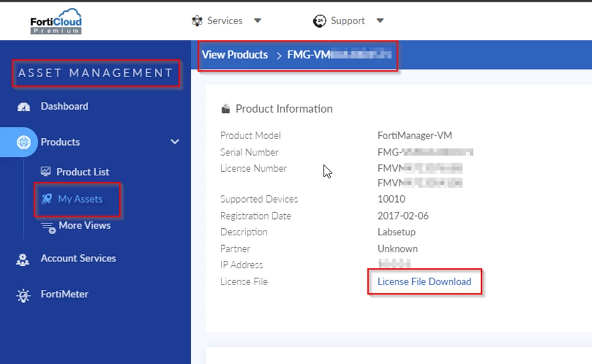Click the FortiMeter lightbulb icon

tap(24, 295)
